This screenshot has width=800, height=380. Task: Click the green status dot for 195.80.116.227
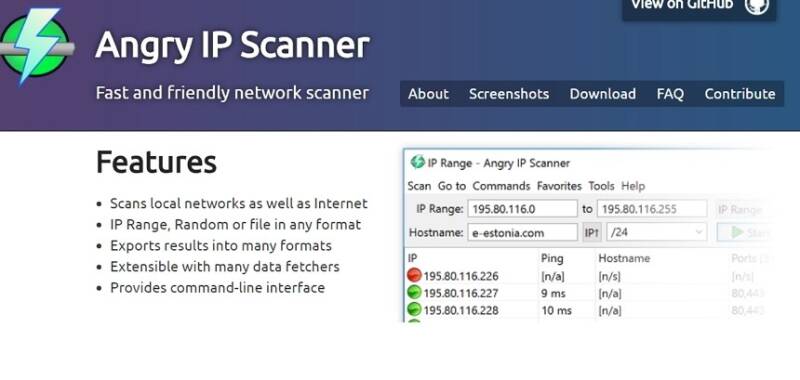point(414,293)
